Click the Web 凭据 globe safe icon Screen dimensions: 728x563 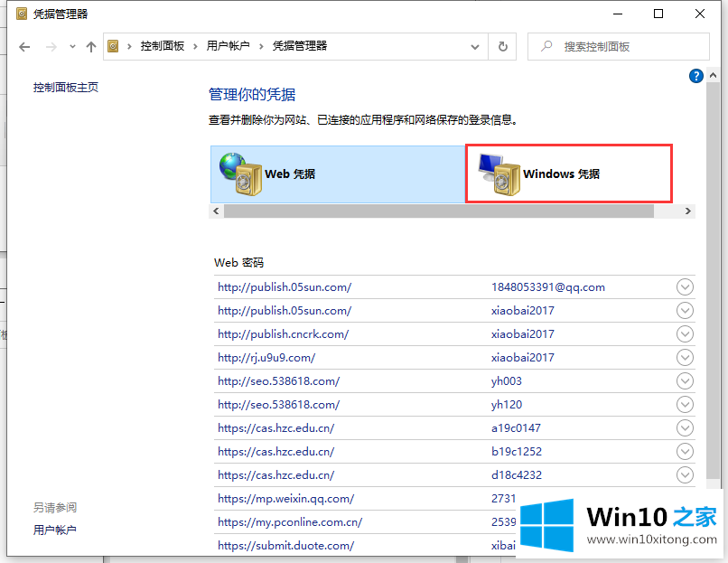[x=238, y=174]
